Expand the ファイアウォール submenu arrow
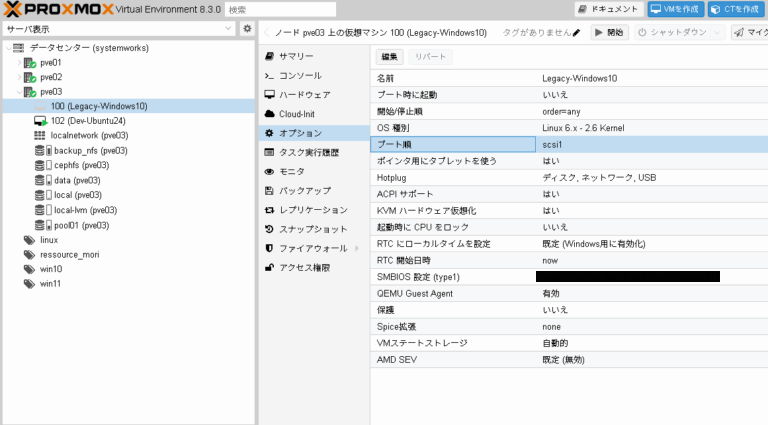 (x=357, y=248)
